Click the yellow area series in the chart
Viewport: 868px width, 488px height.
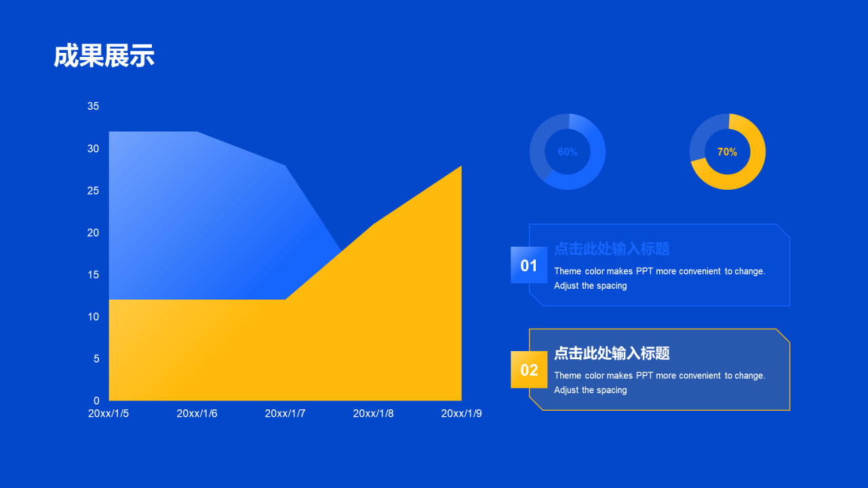pyautogui.click(x=285, y=352)
